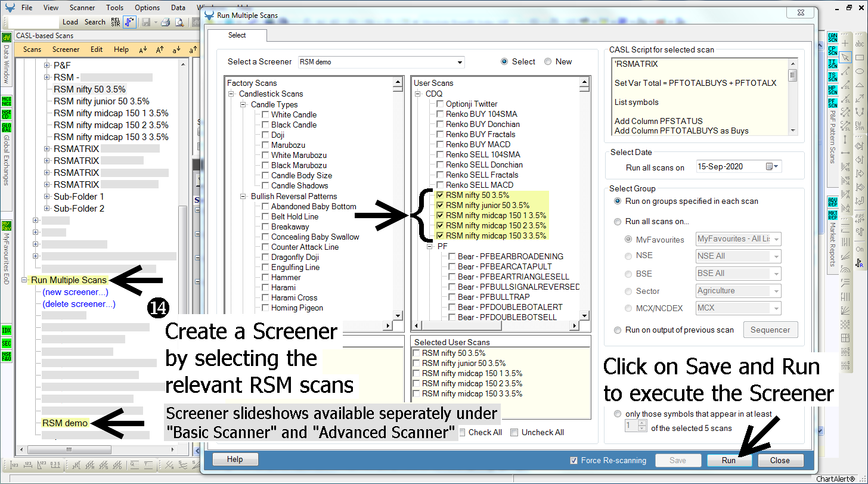The height and width of the screenshot is (484, 868).
Task: Select the rectangle drawing tool
Action: click(x=860, y=57)
